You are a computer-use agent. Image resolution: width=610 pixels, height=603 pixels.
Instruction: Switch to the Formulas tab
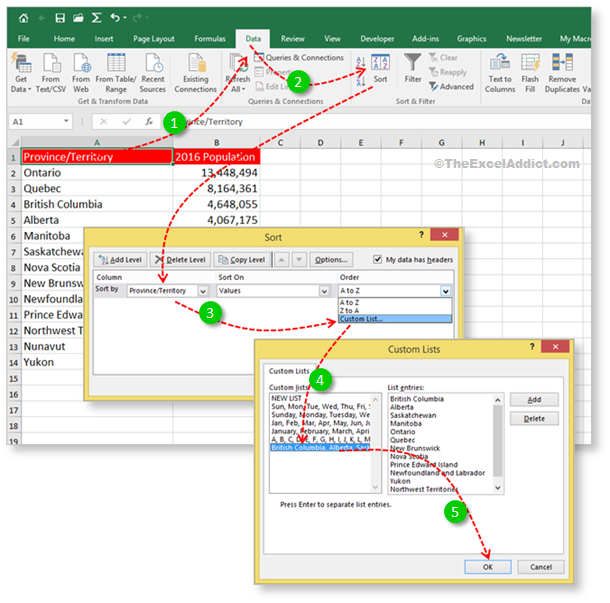click(210, 39)
